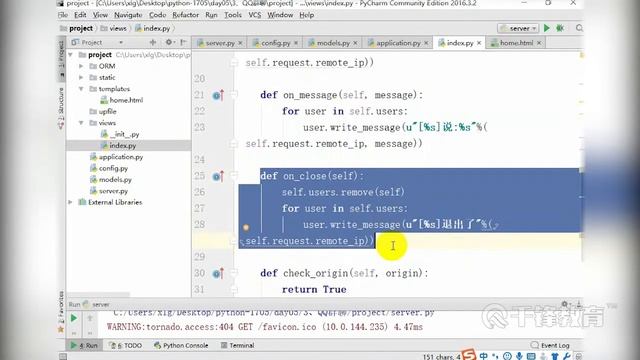Collapse the templates folder

(81, 89)
